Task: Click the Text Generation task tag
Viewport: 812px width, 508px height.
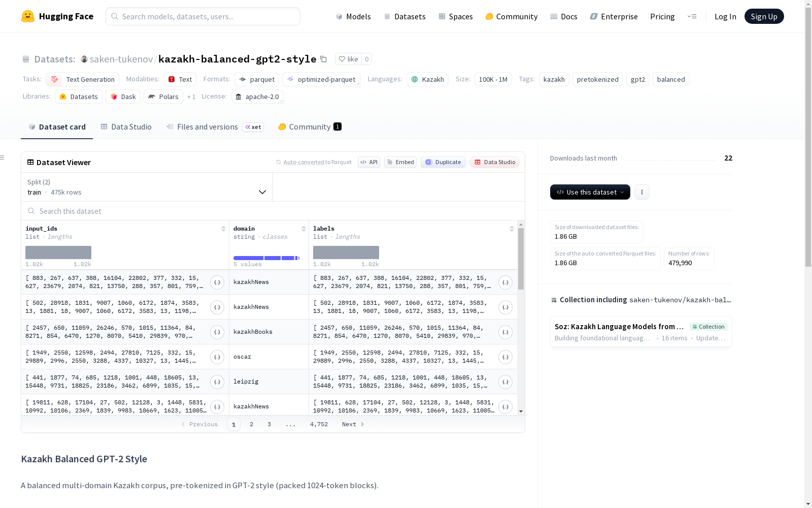Action: coord(82,79)
